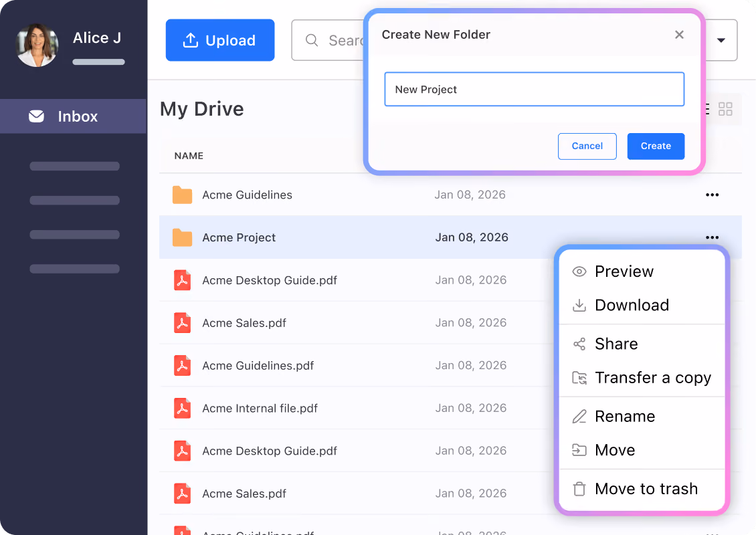Viewport: 756px width, 535px height.
Task: Click the Create New Folder dialog title
Action: (x=436, y=35)
